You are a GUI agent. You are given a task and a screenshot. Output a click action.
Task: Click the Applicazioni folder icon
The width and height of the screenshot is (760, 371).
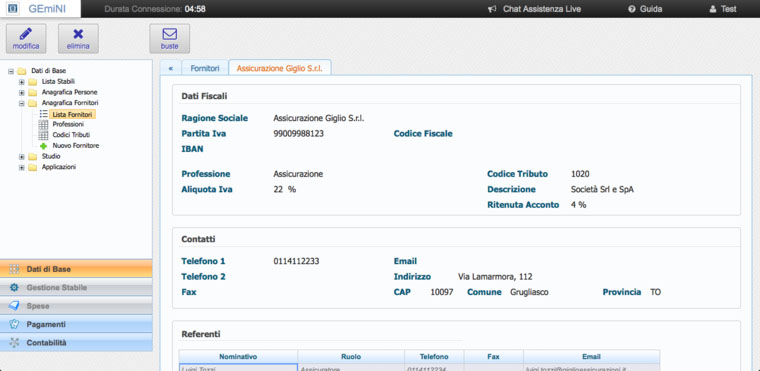pos(32,167)
